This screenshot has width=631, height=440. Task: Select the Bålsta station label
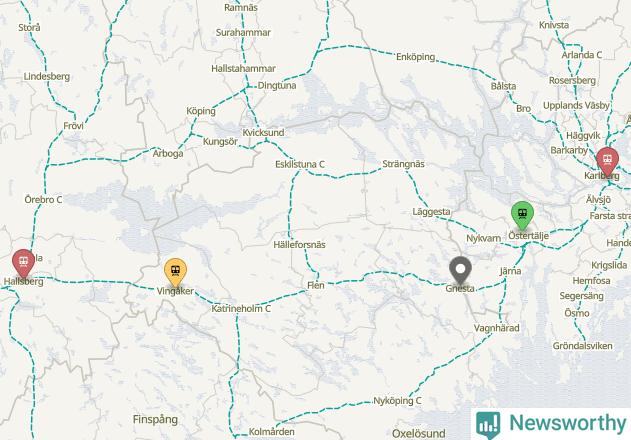point(503,86)
